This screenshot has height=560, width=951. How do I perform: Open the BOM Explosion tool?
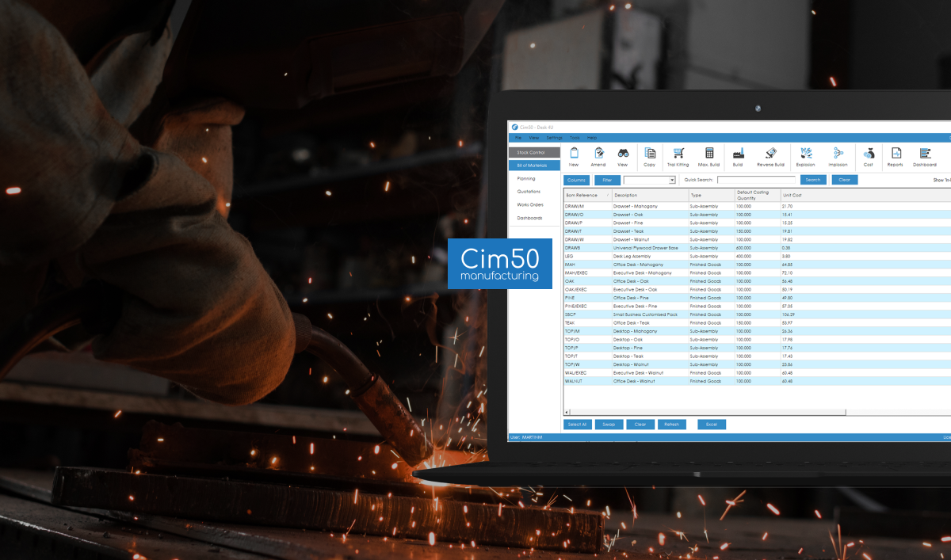[805, 156]
